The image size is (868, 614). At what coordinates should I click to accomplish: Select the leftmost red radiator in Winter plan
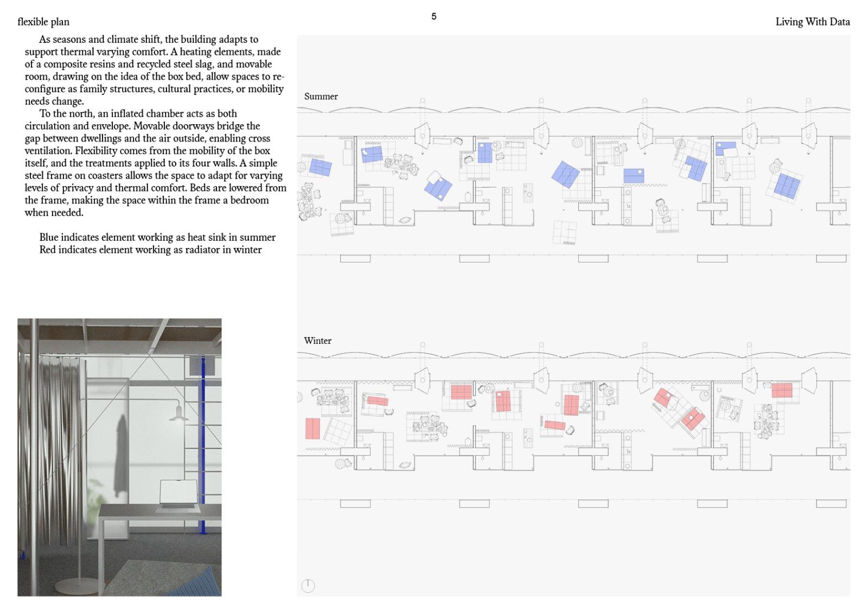pos(312,428)
